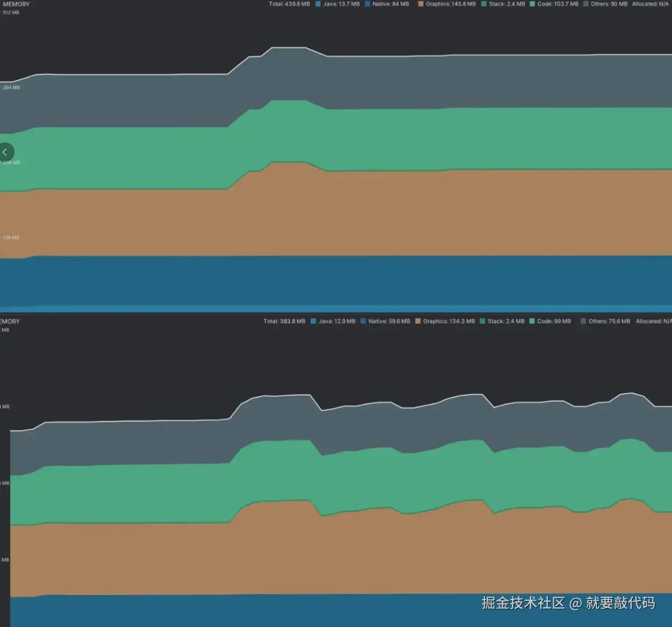Click the 'Java: 13.7 MB' legend text
672x627 pixels.
click(341, 4)
